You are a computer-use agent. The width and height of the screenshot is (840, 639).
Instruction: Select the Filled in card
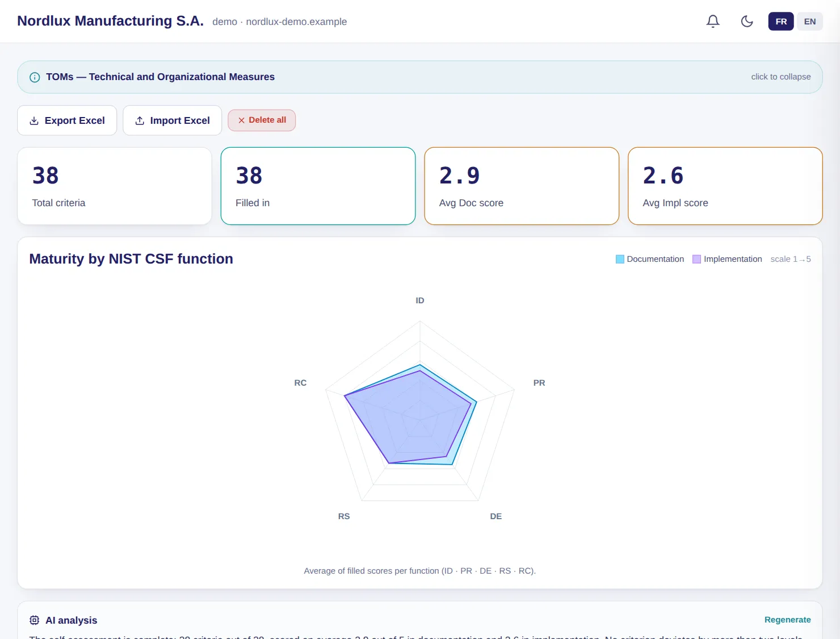(318, 186)
